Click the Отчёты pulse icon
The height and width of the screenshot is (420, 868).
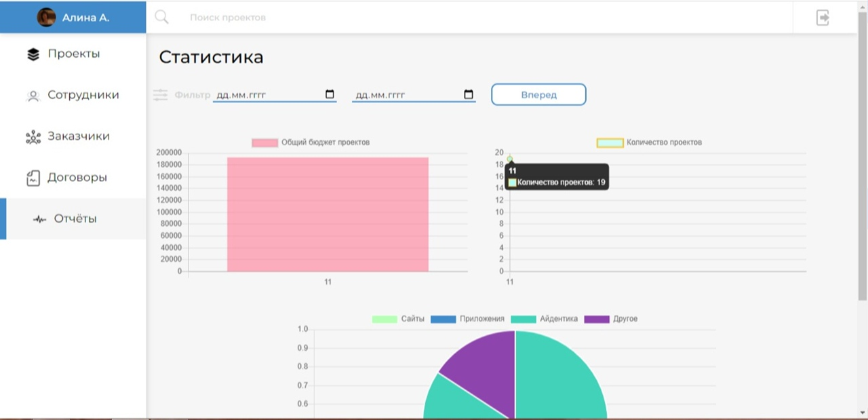tap(40, 219)
